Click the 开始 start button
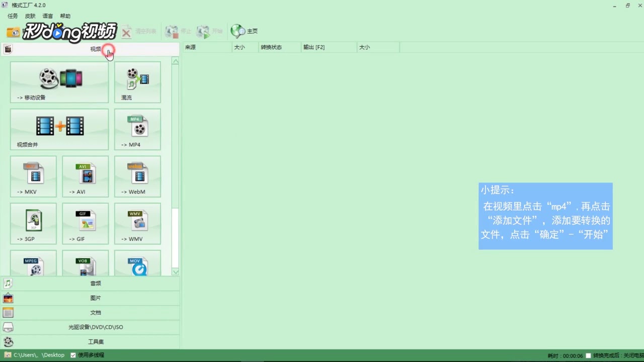This screenshot has width=644, height=362. (210, 31)
